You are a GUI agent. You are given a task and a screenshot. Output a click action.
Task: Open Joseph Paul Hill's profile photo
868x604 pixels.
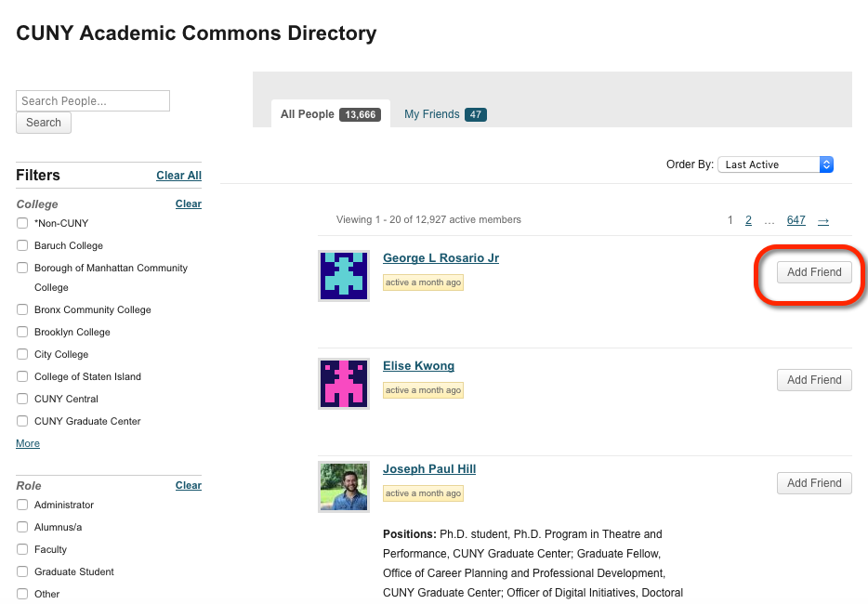343,487
